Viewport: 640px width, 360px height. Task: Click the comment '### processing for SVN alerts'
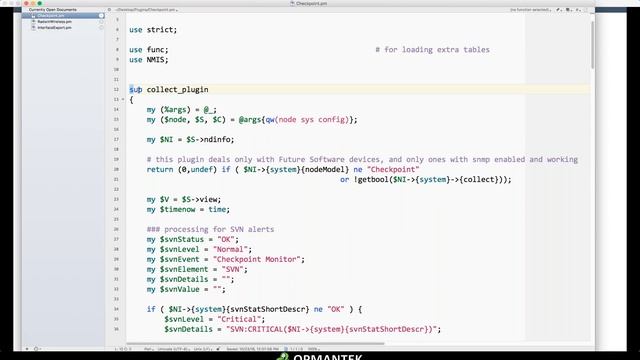(210, 229)
